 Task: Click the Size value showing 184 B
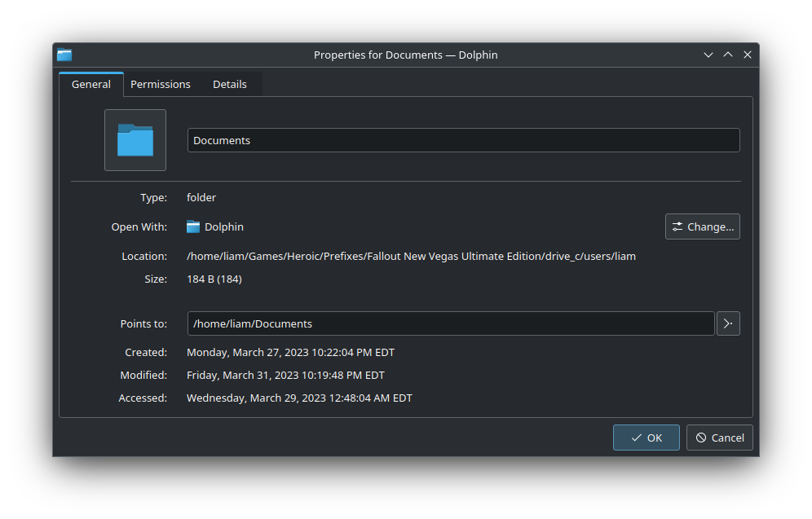[x=214, y=279]
